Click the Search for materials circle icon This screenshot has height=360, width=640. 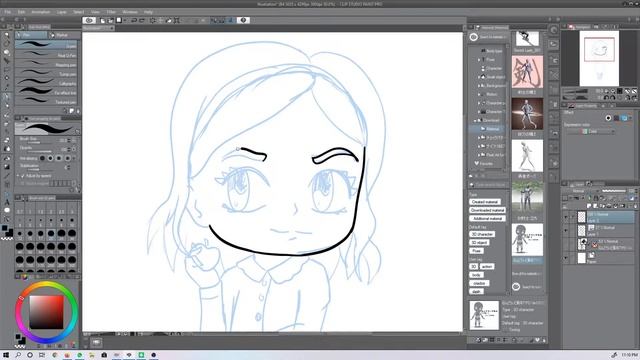[x=473, y=37]
